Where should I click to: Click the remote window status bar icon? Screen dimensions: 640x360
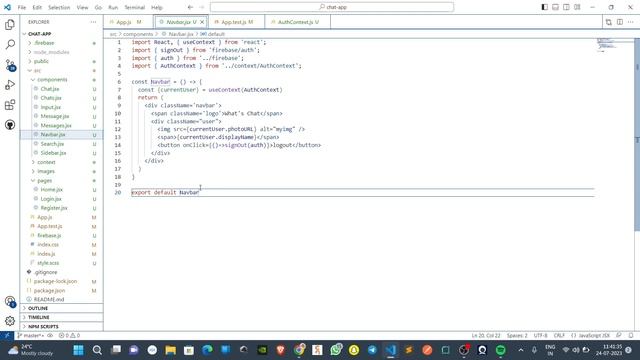[7, 336]
